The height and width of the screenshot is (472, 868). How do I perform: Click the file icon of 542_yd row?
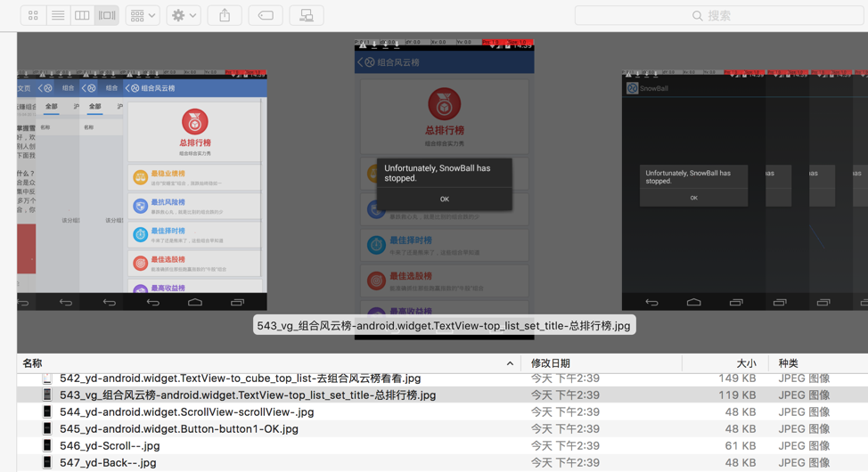[47, 378]
